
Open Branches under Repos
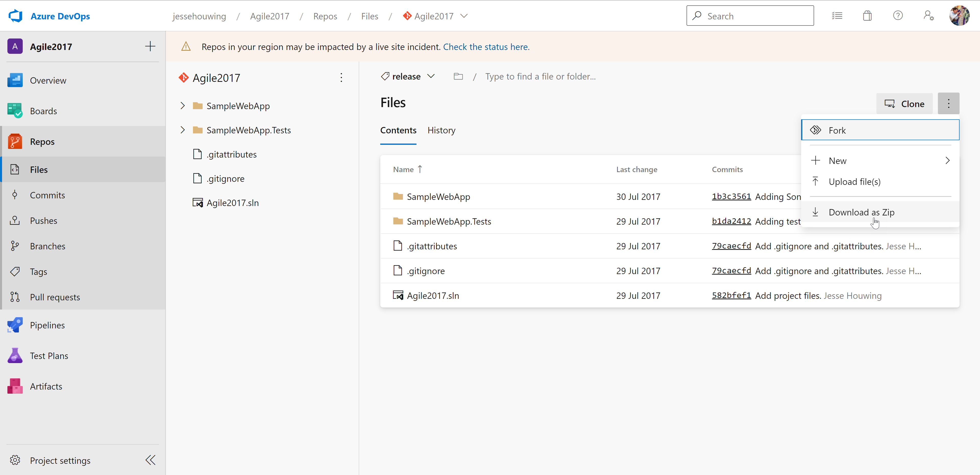tap(83, 246)
